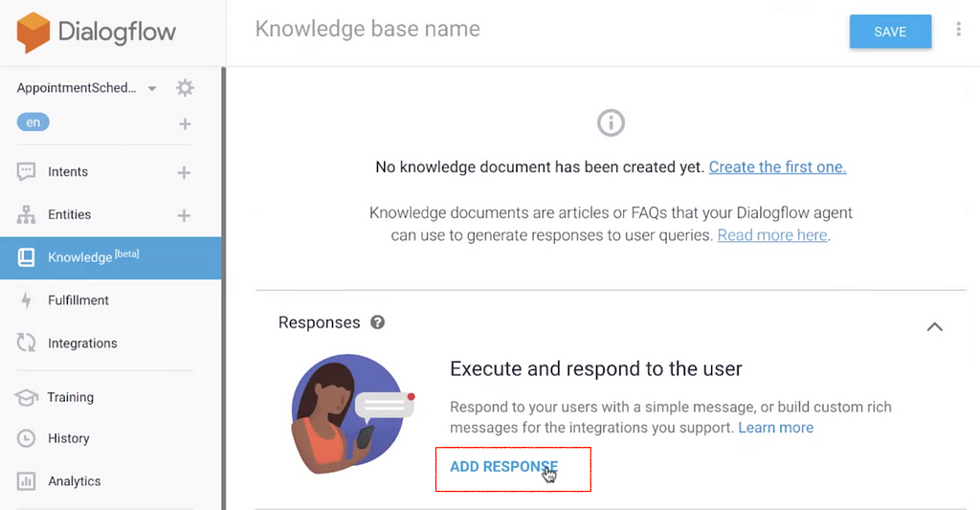Open the Training section
980x510 pixels.
click(70, 397)
